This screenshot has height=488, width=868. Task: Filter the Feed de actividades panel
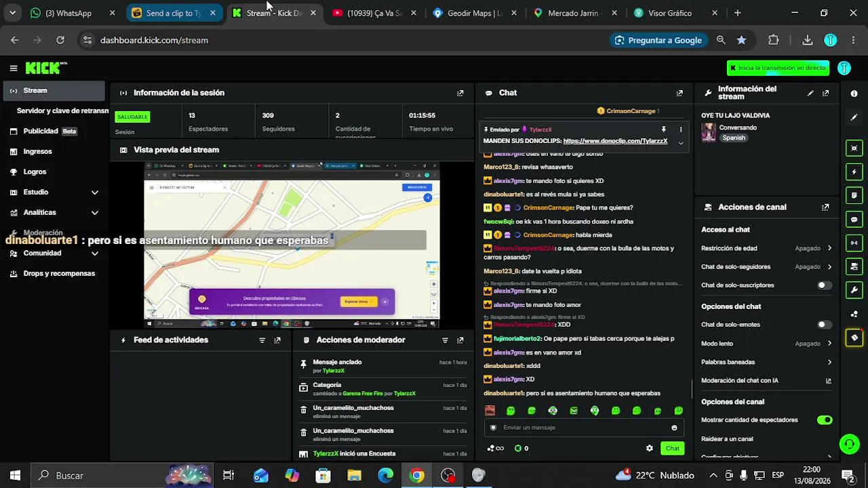point(262,340)
